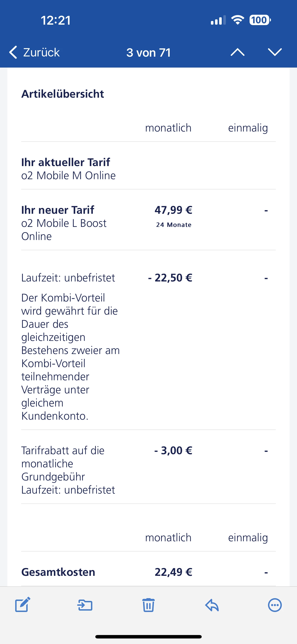
Task: Tap the Kombi-Vorteil discount of 22,50 €
Action: click(170, 278)
